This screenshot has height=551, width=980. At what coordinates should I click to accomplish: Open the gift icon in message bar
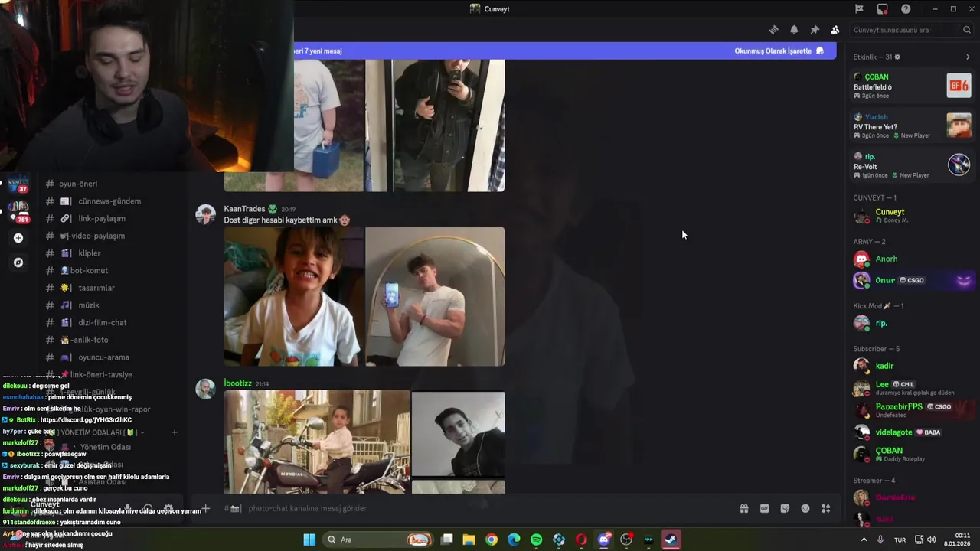pyautogui.click(x=743, y=508)
